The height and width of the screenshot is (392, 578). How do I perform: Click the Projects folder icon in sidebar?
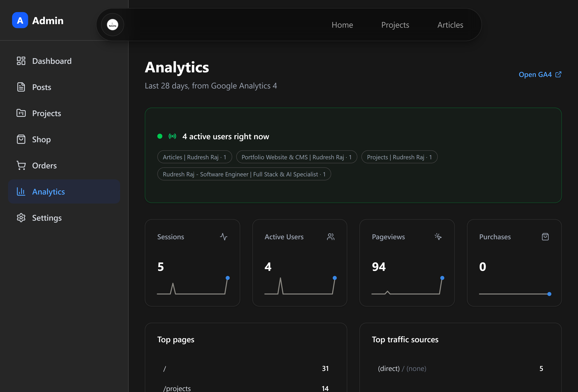pos(21,113)
